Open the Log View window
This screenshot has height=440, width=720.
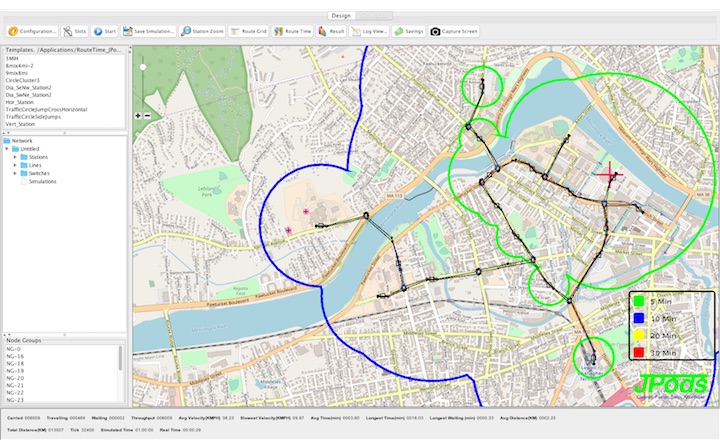click(369, 31)
